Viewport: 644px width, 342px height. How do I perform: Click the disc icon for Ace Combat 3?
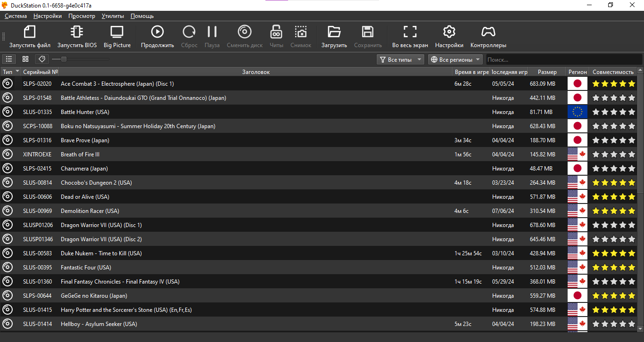pos(8,84)
